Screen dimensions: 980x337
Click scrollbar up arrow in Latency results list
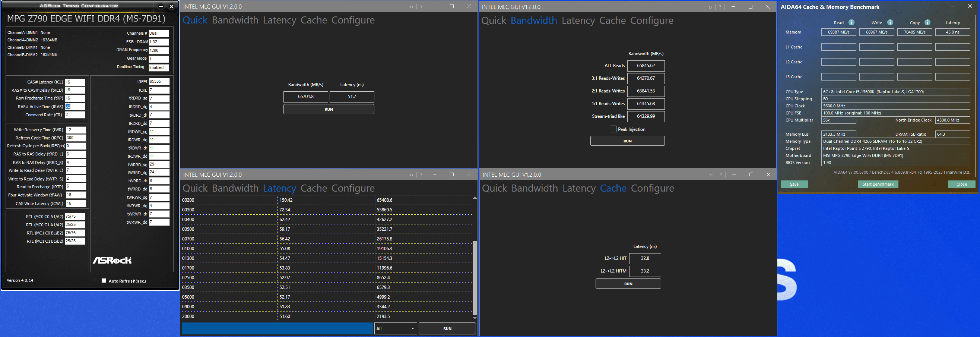[x=475, y=198]
